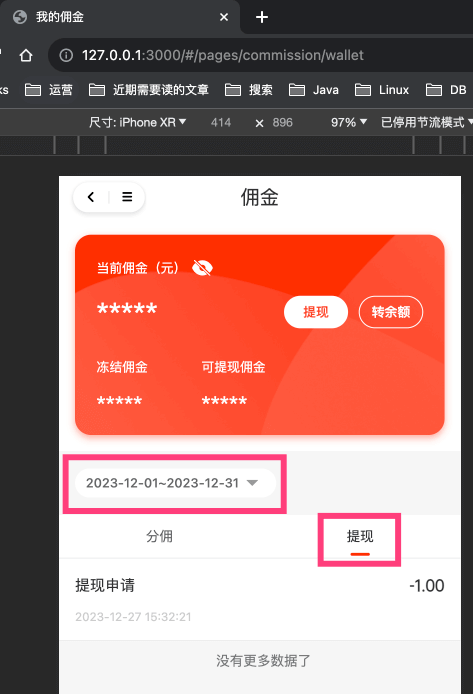Screen dimensions: 473x694
Task: Open the Java bookmarks folder
Action: coord(314,90)
